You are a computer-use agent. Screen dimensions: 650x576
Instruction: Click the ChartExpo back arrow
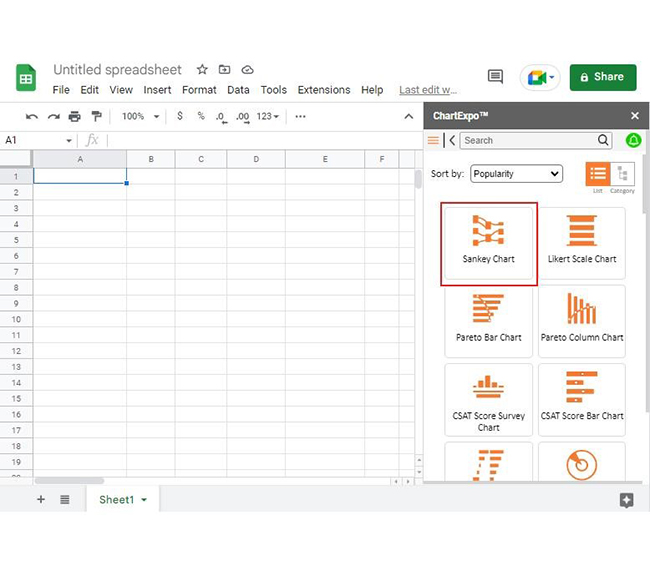coord(452,140)
